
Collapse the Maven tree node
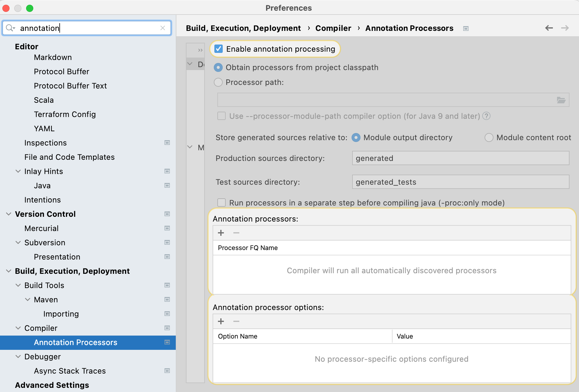pos(28,300)
